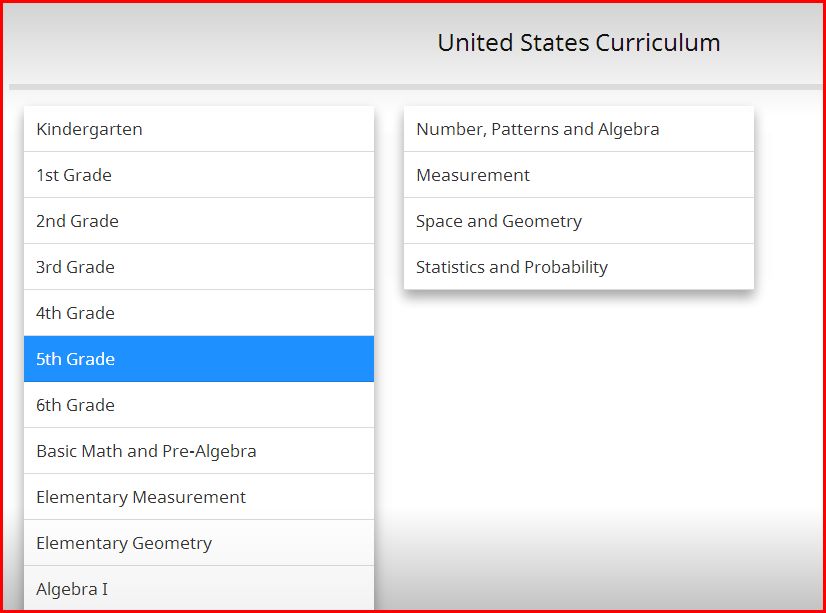Open the Algebra I course
Screen dimensions: 826x613
[x=199, y=588]
